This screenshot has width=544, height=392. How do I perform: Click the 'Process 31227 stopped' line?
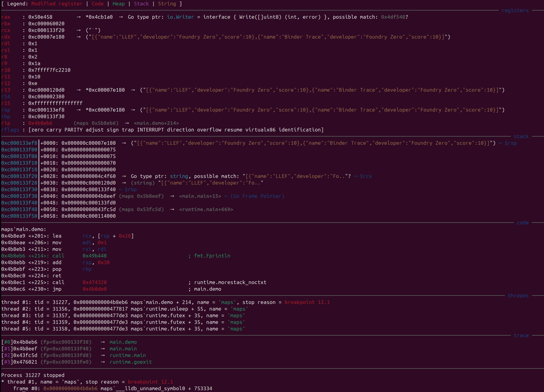[x=33, y=375]
